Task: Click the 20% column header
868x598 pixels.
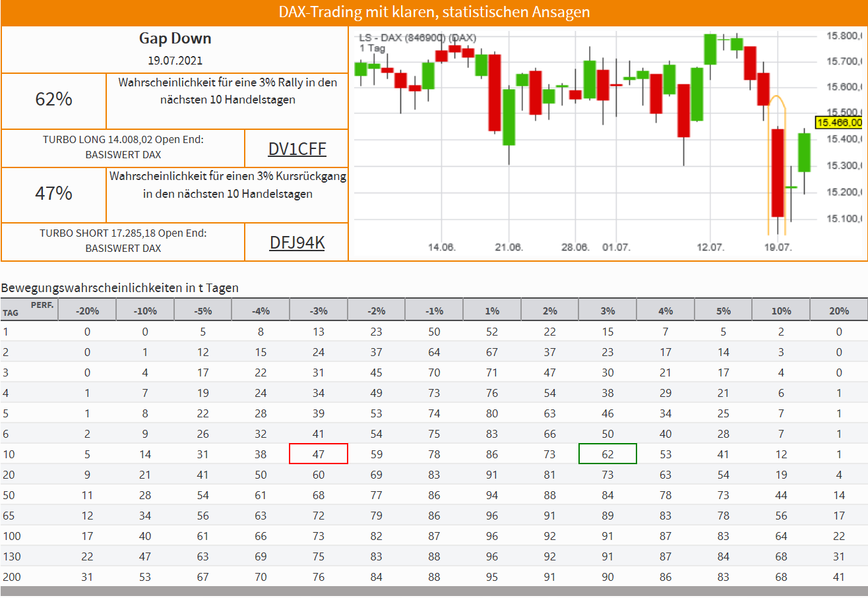Action: (839, 311)
